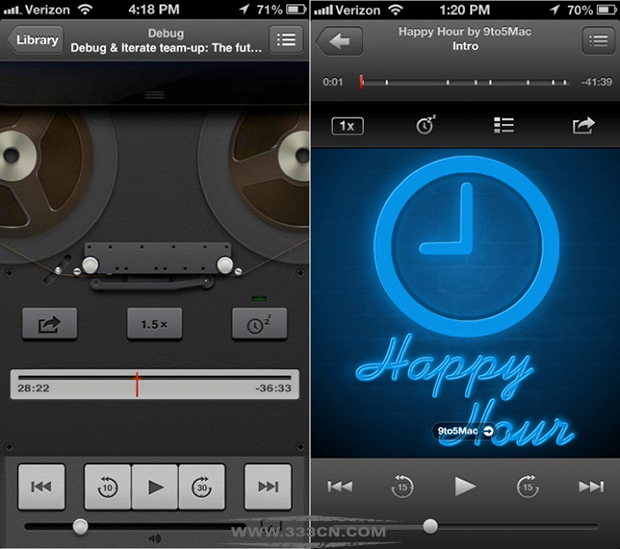Open share icon in Happy Hour toolbar
The width and height of the screenshot is (620, 549).
coord(584,125)
